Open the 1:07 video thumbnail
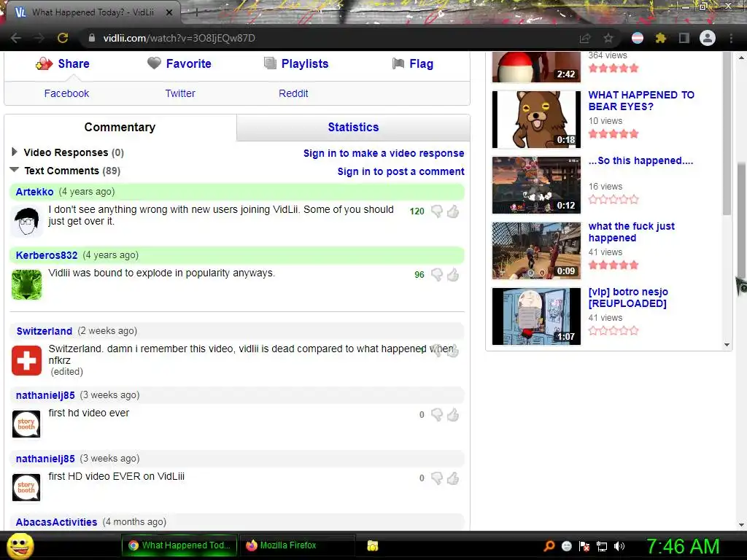 536,316
